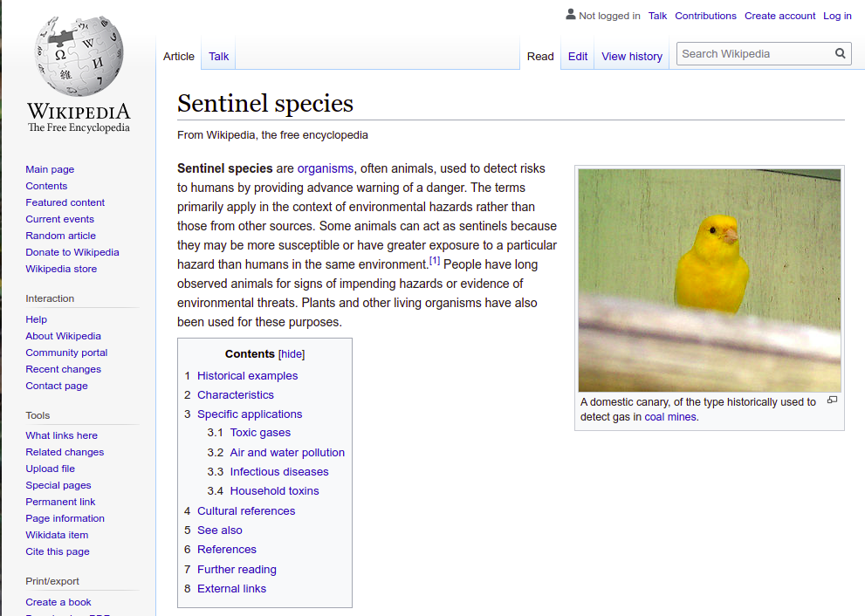Open Cite this page tool
The image size is (865, 616).
(x=58, y=551)
